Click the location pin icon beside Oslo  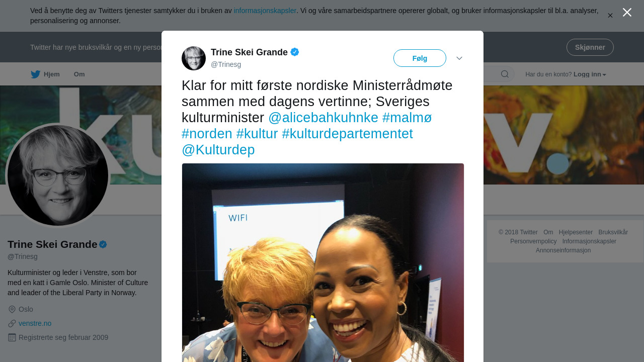12,309
